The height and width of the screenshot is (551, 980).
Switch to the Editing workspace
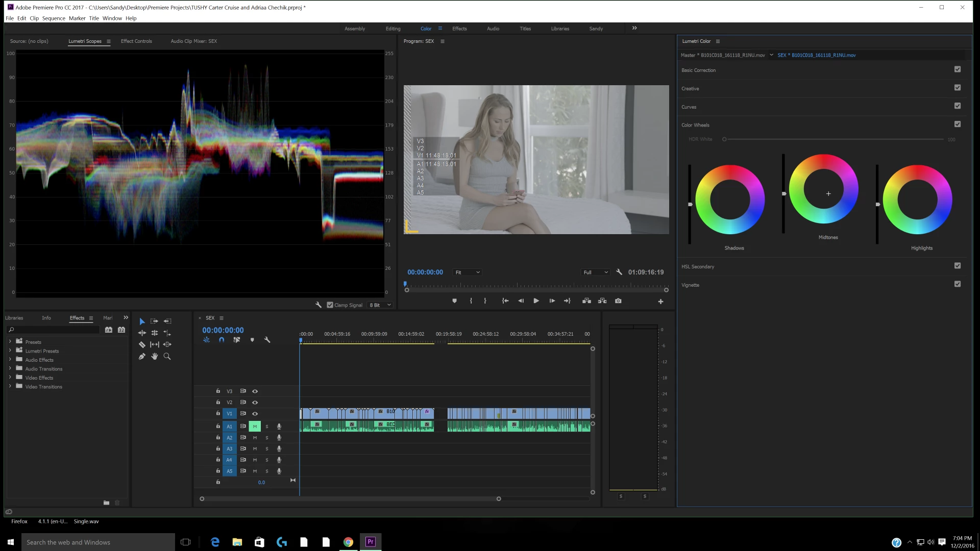pyautogui.click(x=393, y=29)
